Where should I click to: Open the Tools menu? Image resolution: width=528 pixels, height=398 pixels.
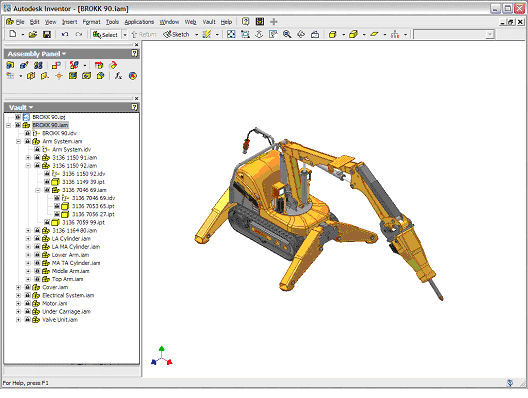[x=112, y=22]
